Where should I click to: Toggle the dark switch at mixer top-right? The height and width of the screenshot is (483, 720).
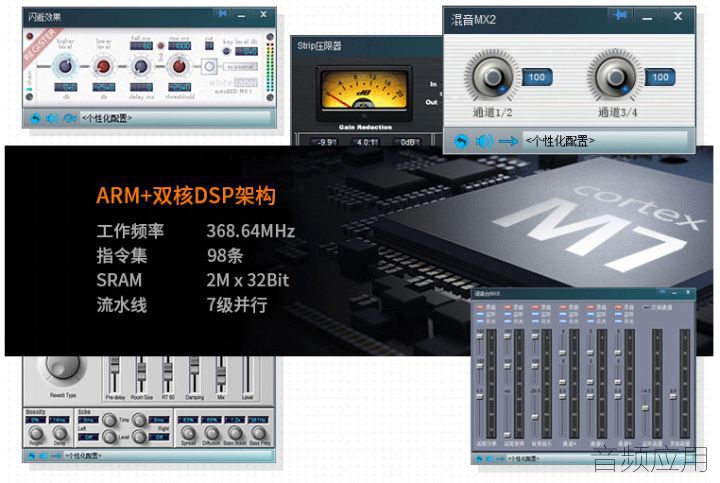coord(647,307)
